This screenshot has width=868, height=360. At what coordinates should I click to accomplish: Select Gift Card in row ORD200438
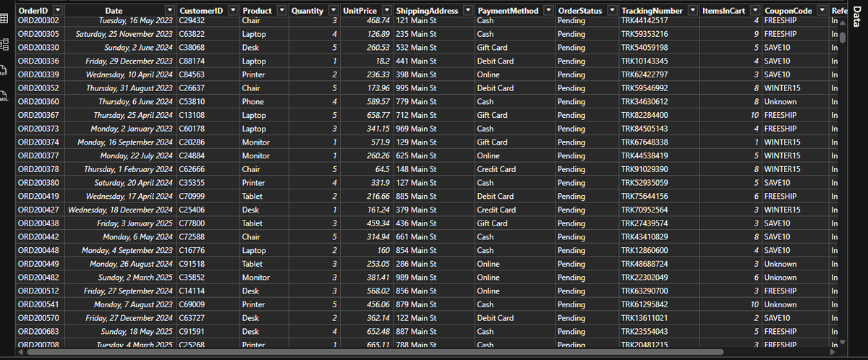click(x=514, y=223)
